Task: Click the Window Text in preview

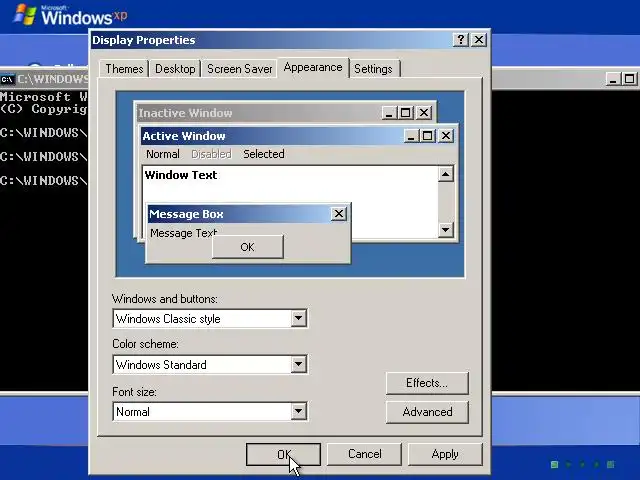Action: click(x=181, y=175)
